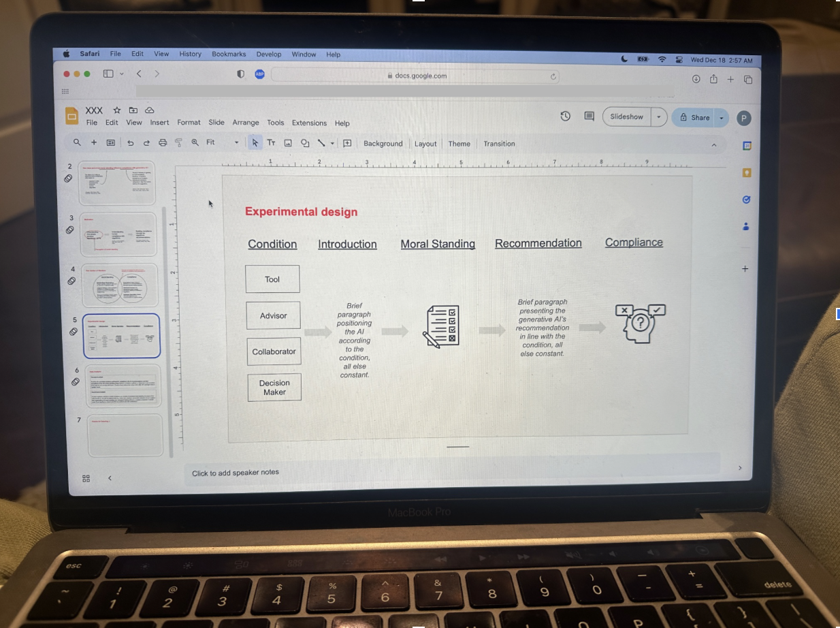Select the line tool

[x=321, y=143]
